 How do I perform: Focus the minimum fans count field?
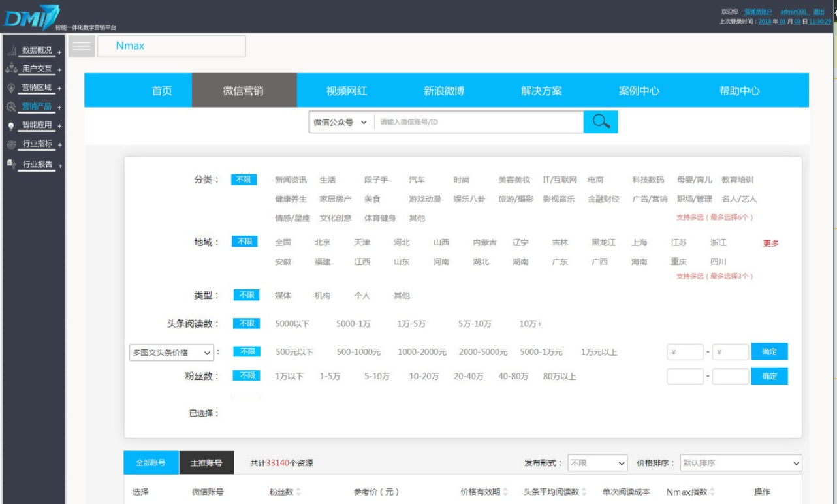click(x=686, y=377)
